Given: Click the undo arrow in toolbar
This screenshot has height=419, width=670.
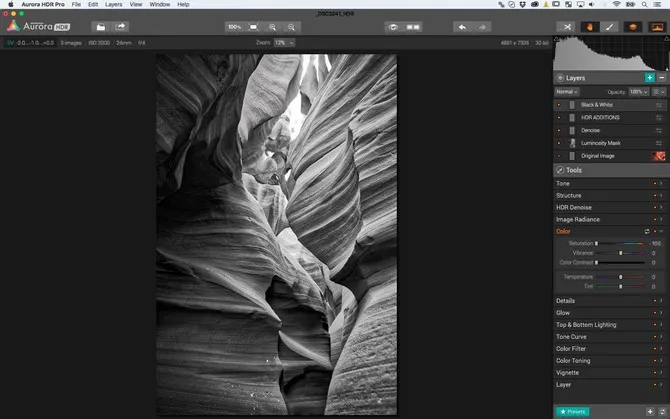Looking at the screenshot, I should click(x=462, y=27).
